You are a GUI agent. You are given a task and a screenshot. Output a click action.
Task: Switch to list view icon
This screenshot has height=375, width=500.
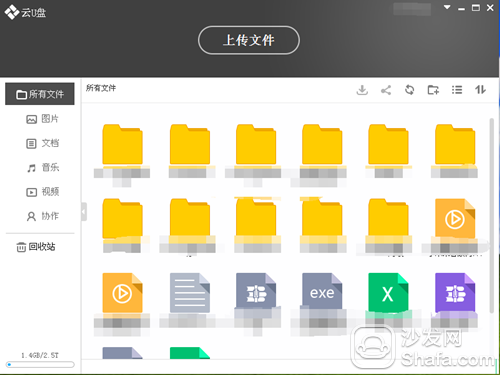pos(457,90)
